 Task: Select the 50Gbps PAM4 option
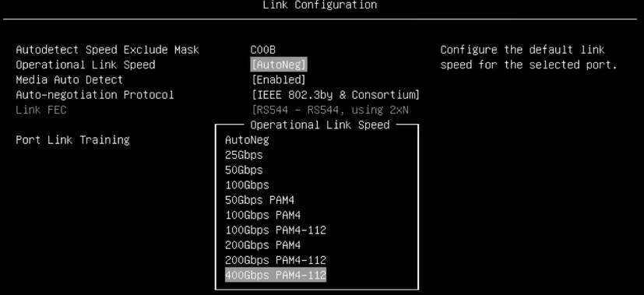[259, 200]
